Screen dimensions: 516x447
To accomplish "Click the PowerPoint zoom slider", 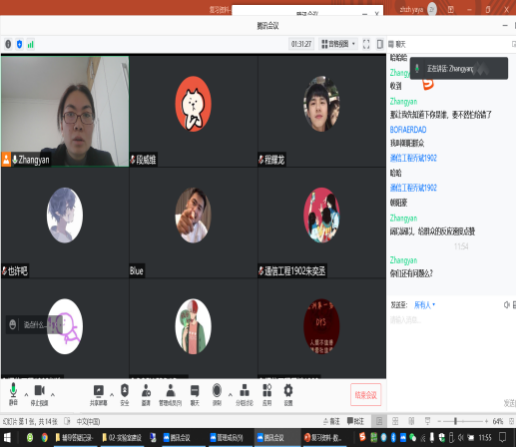I will (x=462, y=421).
